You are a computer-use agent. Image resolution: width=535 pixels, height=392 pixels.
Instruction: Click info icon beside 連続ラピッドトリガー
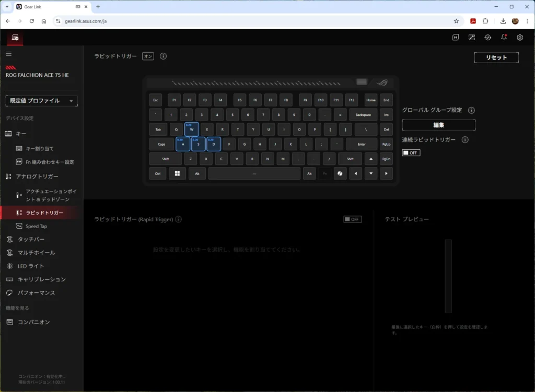click(465, 140)
